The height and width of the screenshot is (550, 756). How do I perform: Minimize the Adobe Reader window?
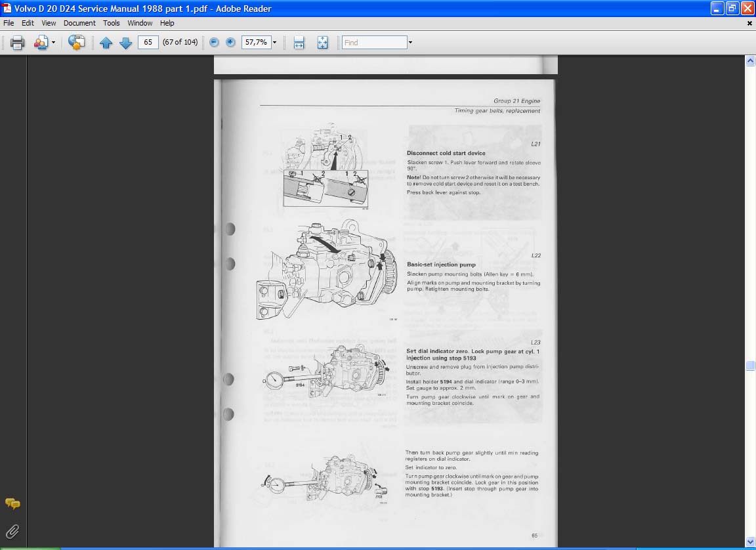[x=717, y=8]
